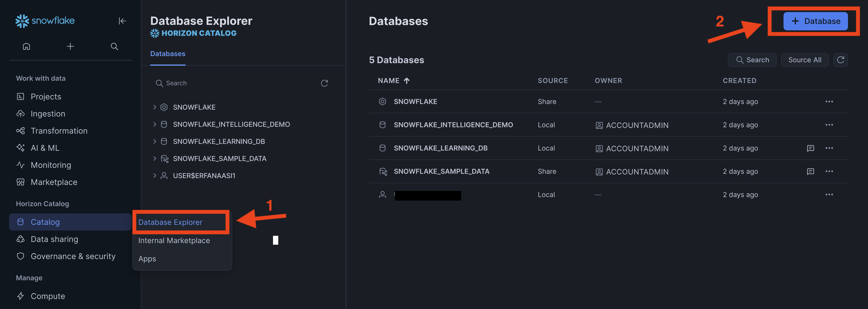Click ACCOUNTADMIN owner of SNOWFLAKE_LEARNING_DB
This screenshot has width=868, height=309.
[632, 148]
